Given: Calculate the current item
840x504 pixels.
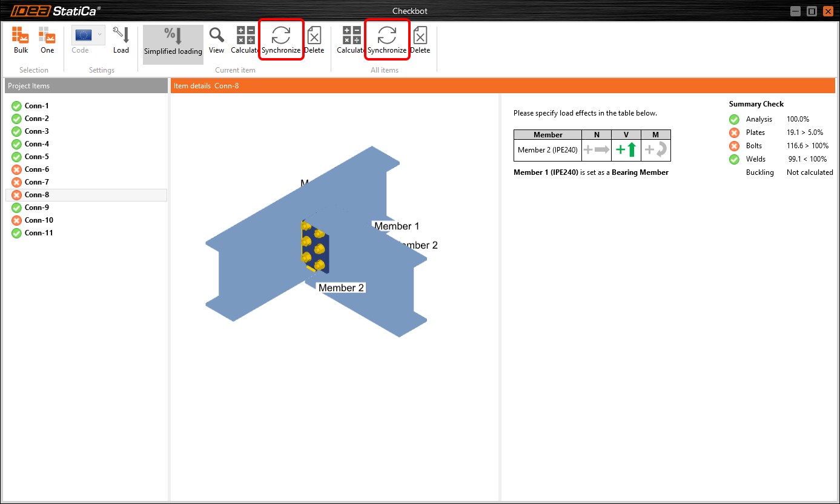Looking at the screenshot, I should pos(245,40).
